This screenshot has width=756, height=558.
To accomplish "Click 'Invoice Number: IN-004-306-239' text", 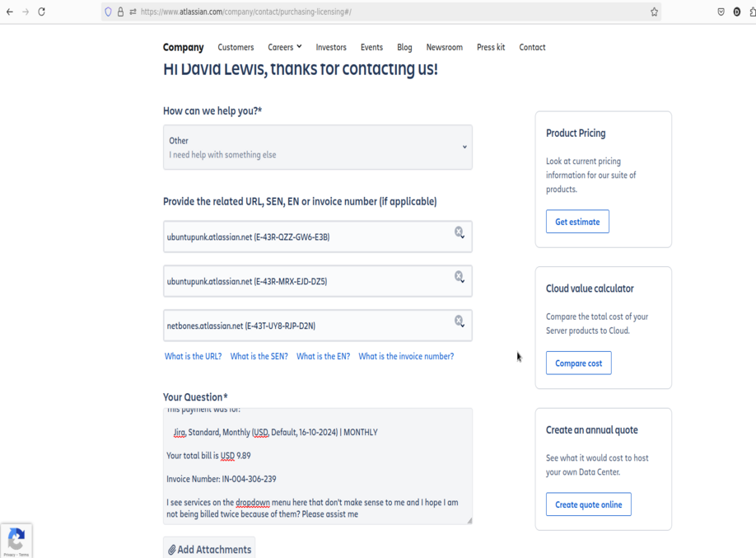I will [222, 479].
